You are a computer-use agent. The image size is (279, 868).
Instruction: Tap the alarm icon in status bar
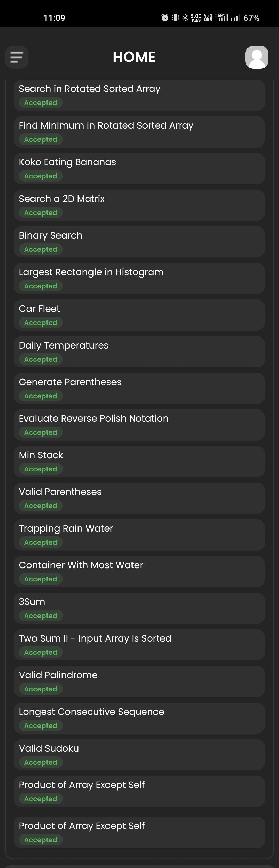(165, 18)
